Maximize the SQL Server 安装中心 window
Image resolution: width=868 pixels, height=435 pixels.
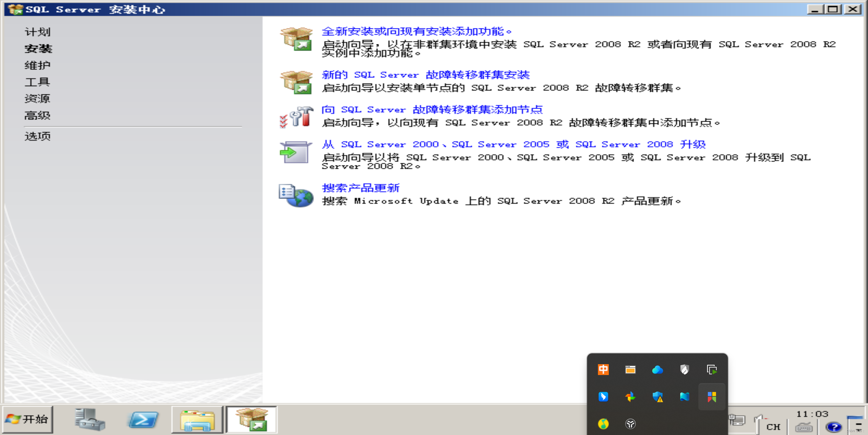[x=833, y=9]
